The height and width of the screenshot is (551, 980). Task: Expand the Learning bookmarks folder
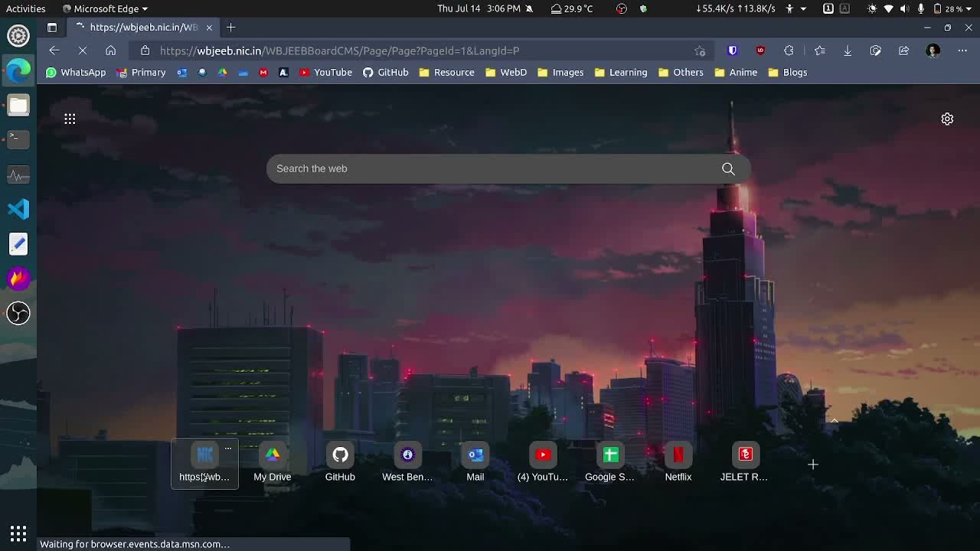pyautogui.click(x=620, y=73)
